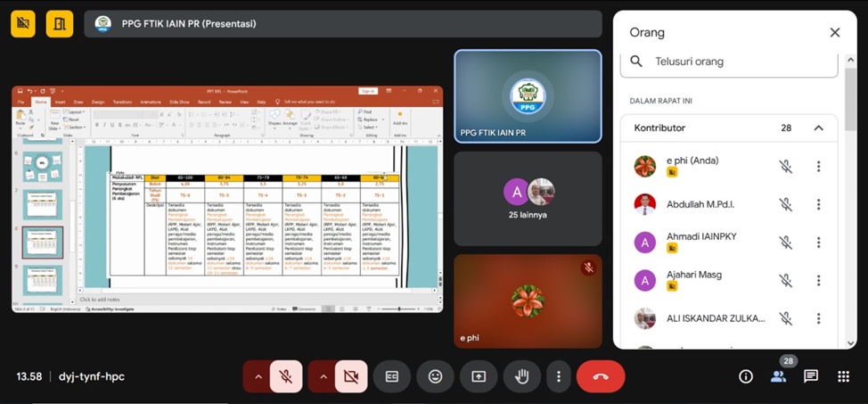Close the Orang side panel
The height and width of the screenshot is (404, 868).
(834, 32)
